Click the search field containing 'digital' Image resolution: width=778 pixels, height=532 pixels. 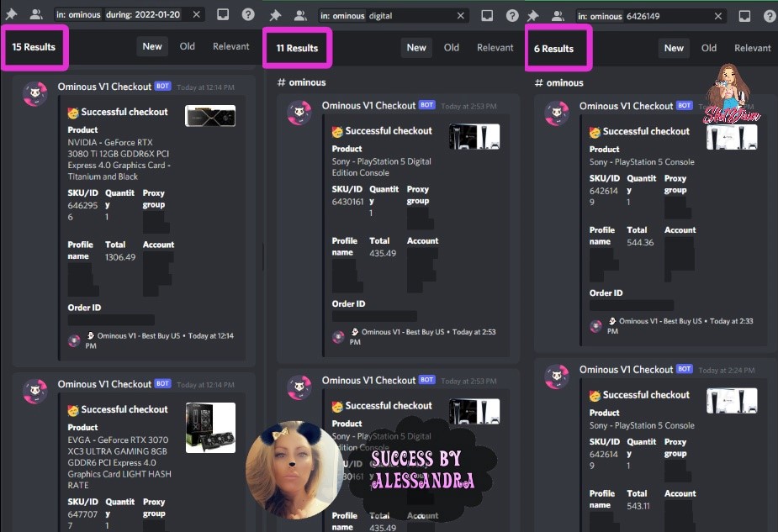pos(394,15)
